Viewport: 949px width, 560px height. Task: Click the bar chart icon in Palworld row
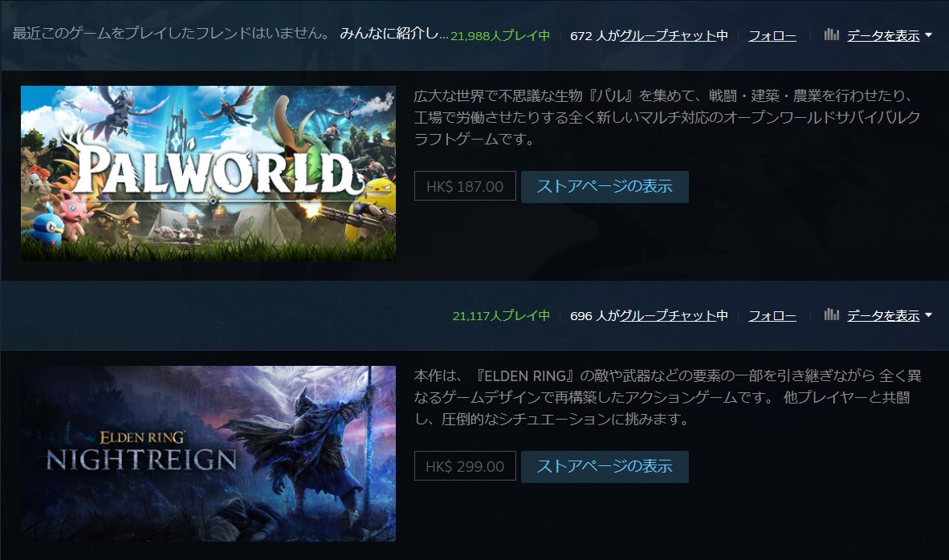832,34
